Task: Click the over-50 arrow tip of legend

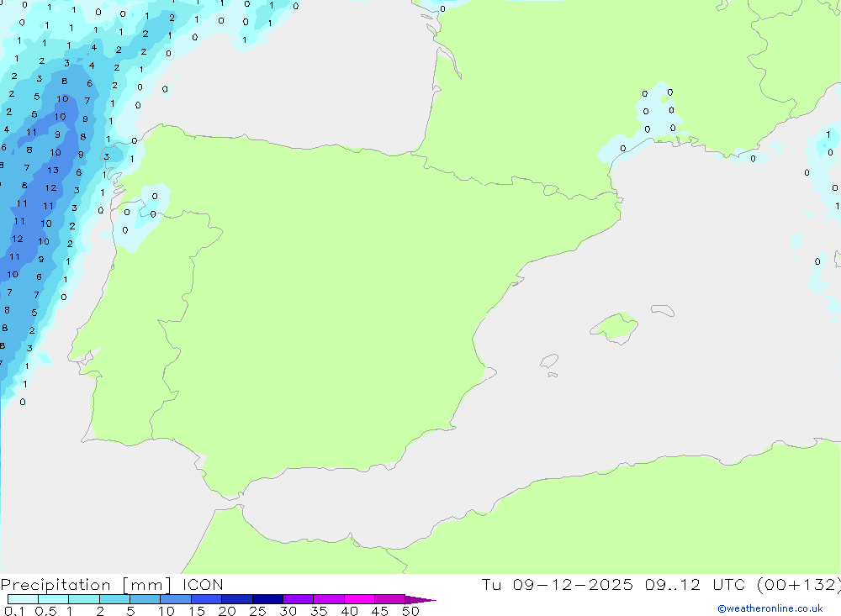Action: (420, 600)
